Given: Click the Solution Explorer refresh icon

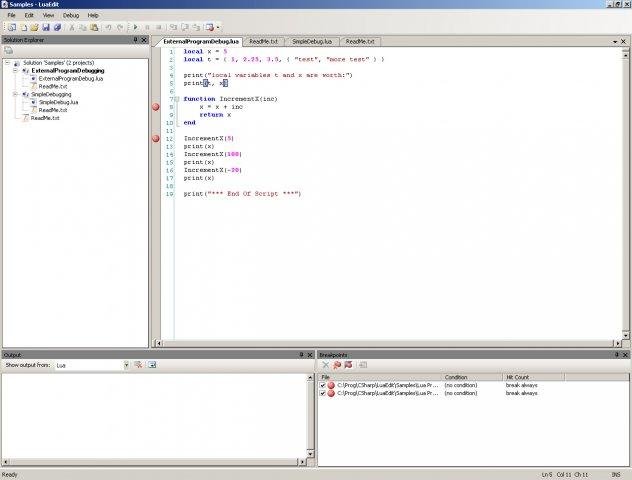Looking at the screenshot, I should pos(8,51).
